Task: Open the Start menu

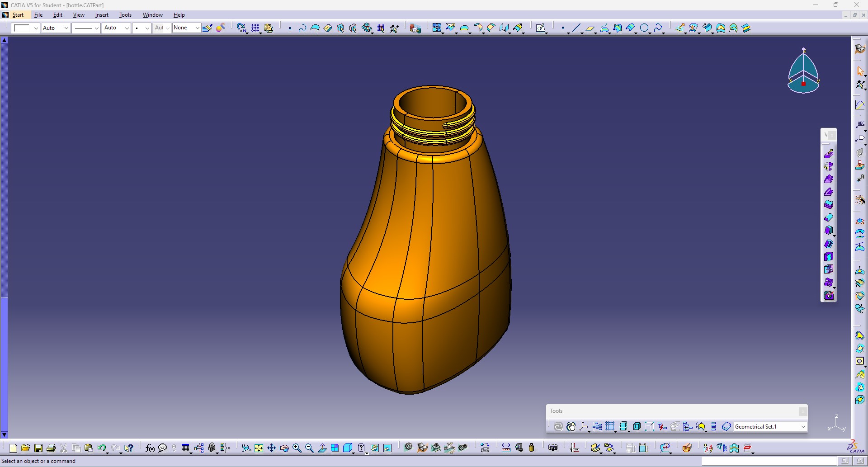Action: click(x=18, y=15)
